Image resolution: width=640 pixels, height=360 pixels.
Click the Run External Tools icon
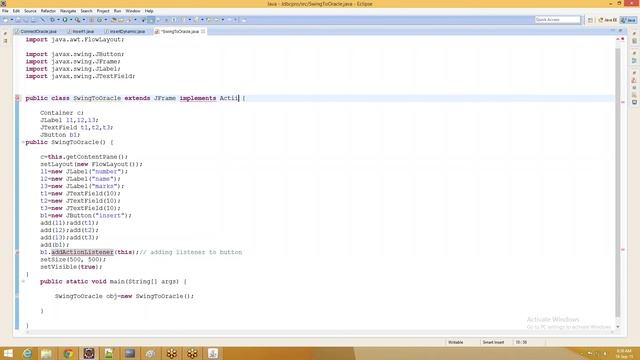(x=78, y=20)
